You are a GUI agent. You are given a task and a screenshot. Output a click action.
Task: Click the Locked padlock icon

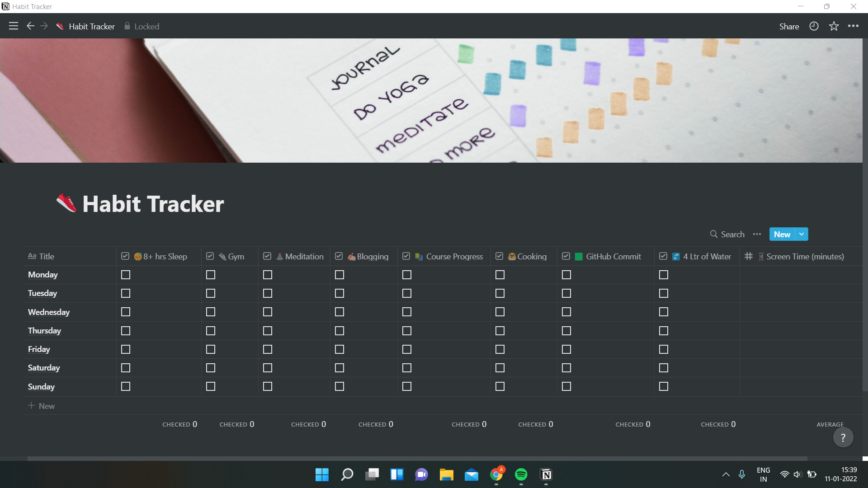(x=127, y=26)
